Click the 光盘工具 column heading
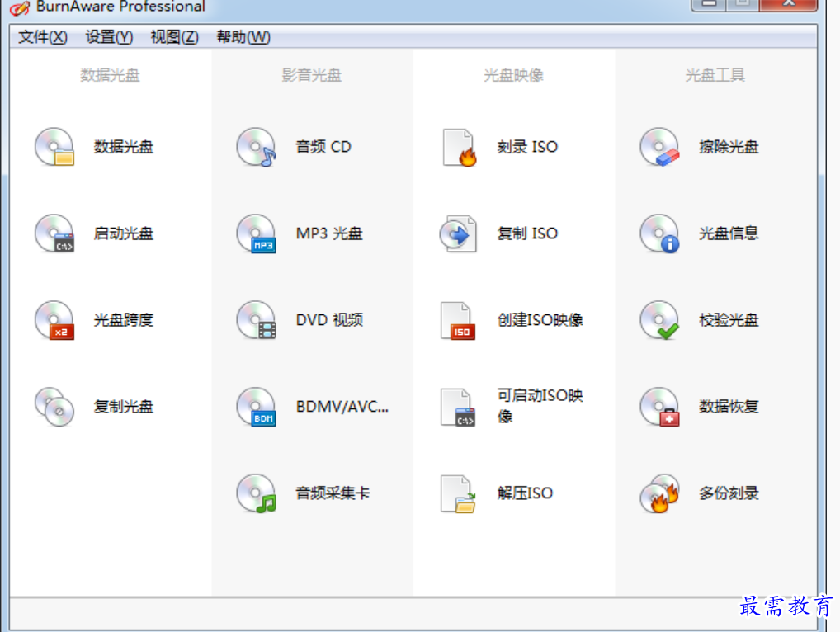The height and width of the screenshot is (632, 840). click(715, 75)
